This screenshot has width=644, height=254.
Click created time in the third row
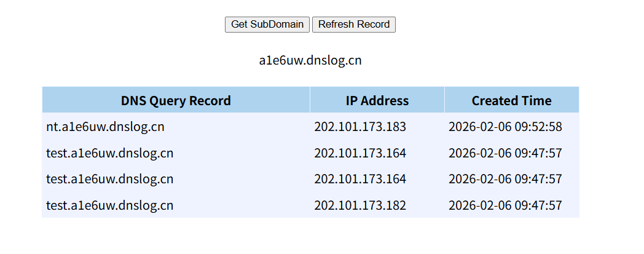click(505, 179)
